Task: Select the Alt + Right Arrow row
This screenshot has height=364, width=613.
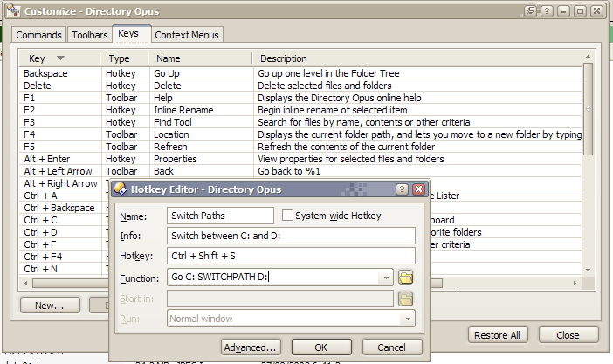Action: (x=60, y=183)
